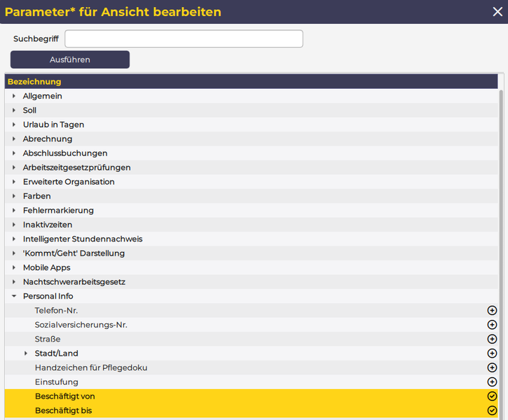Expand the Allgemein category
Image resolution: width=508 pixels, height=420 pixels.
tap(14, 96)
